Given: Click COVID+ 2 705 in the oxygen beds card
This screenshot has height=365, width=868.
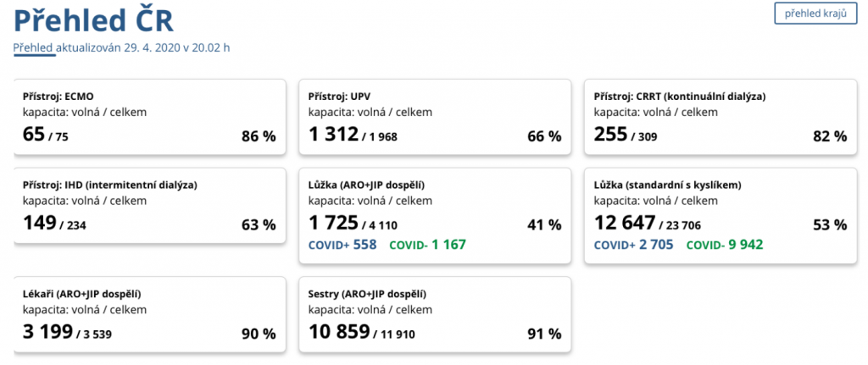Looking at the screenshot, I should 633,245.
